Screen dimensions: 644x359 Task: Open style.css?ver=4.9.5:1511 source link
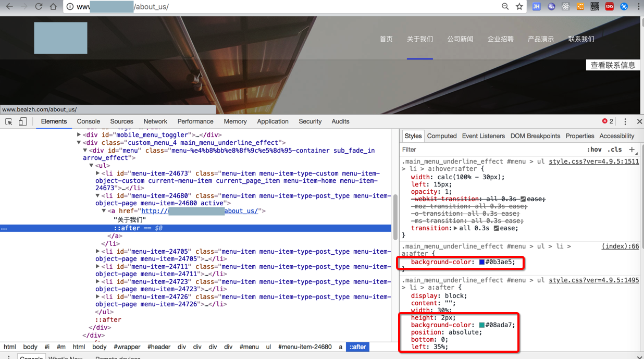(594, 162)
